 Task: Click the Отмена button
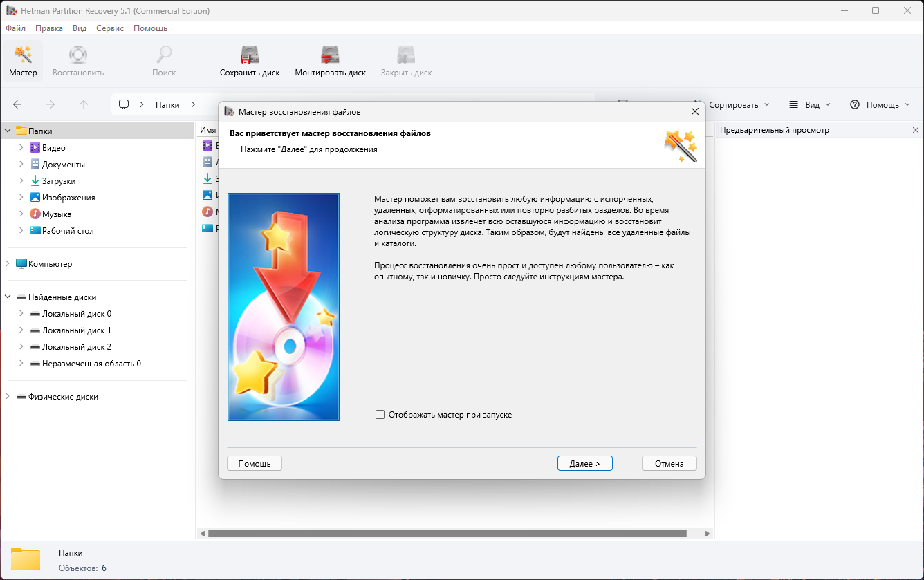[669, 463]
